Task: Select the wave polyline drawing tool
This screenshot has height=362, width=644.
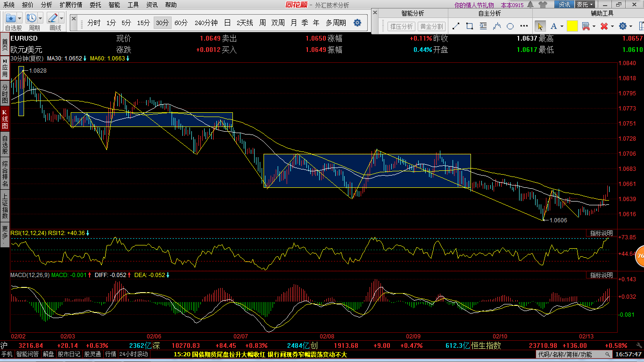Action: (x=497, y=26)
